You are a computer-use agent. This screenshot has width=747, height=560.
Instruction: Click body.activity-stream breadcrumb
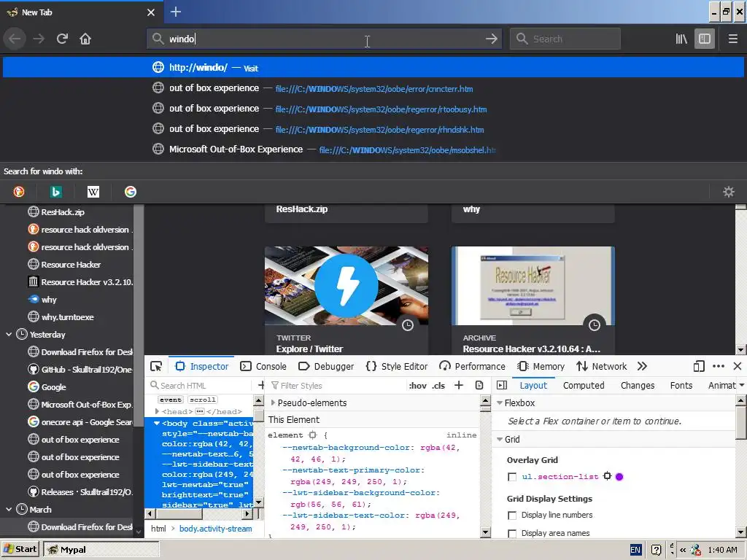[x=215, y=529]
